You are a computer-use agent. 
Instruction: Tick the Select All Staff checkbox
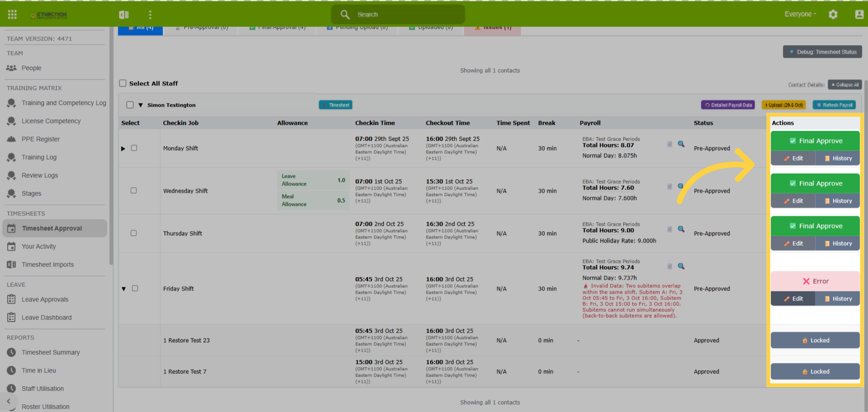(x=123, y=83)
